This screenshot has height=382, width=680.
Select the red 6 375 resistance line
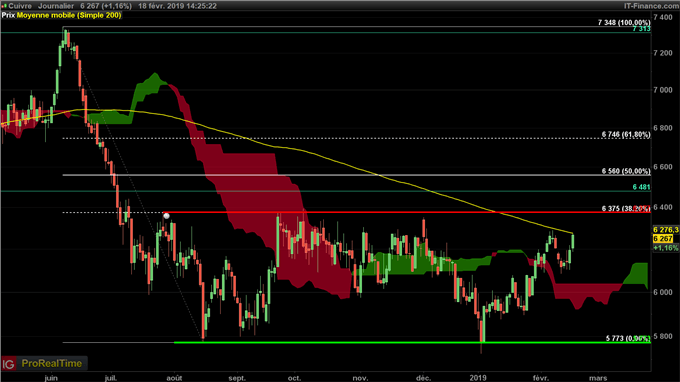pos(407,212)
